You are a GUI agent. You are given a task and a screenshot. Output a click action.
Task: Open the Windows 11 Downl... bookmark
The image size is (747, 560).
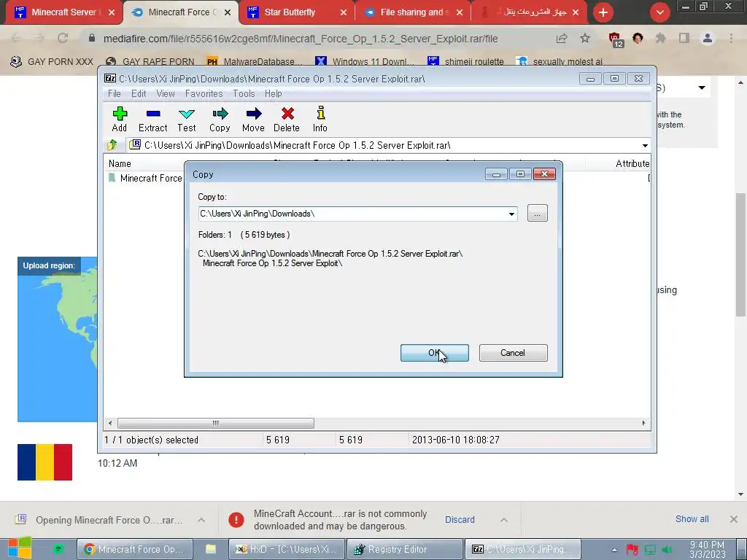[365, 61]
